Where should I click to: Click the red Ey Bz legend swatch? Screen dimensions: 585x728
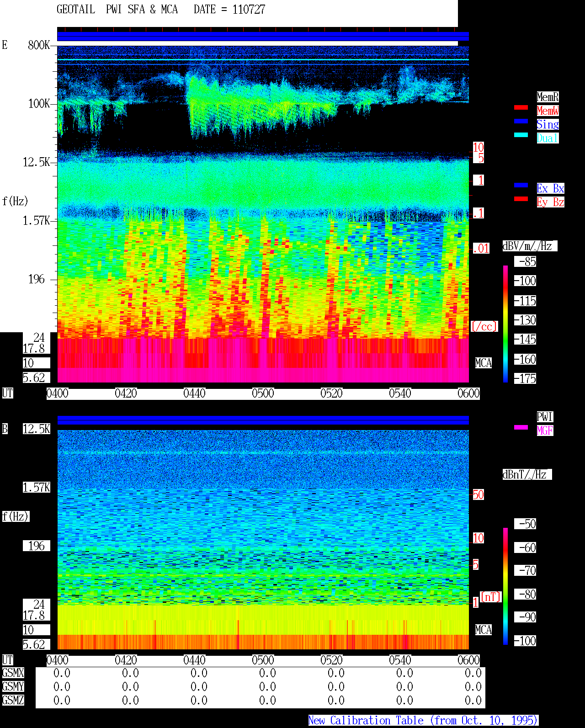(521, 199)
